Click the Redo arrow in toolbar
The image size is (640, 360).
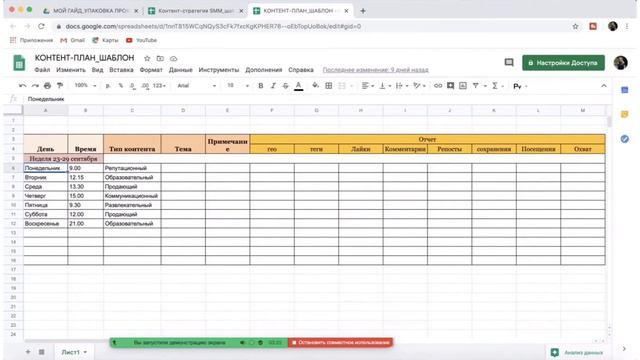click(35, 86)
